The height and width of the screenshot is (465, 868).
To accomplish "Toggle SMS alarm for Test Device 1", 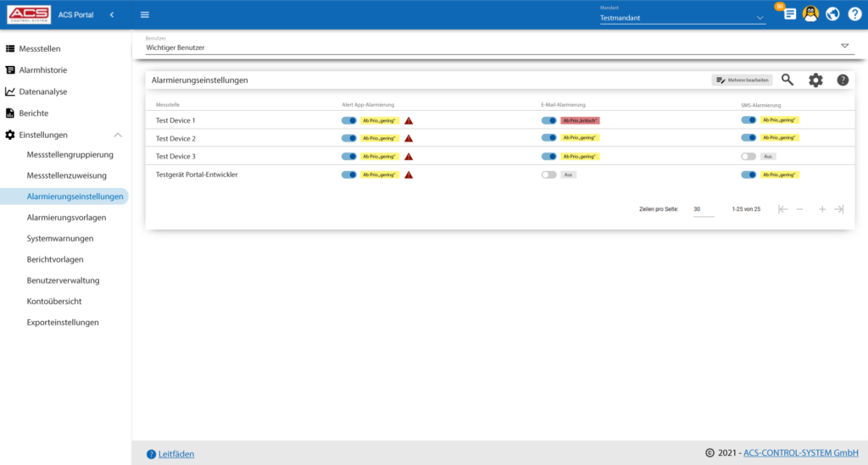I will 748,120.
